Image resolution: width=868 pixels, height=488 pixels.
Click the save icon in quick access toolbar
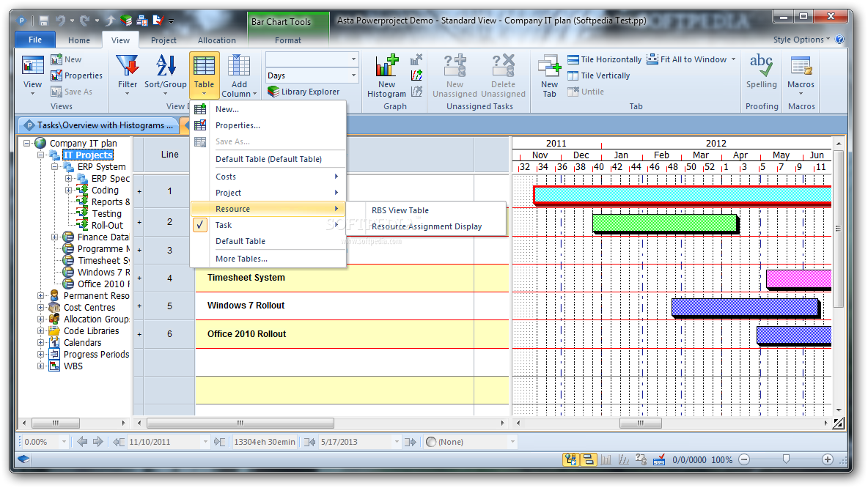click(44, 21)
